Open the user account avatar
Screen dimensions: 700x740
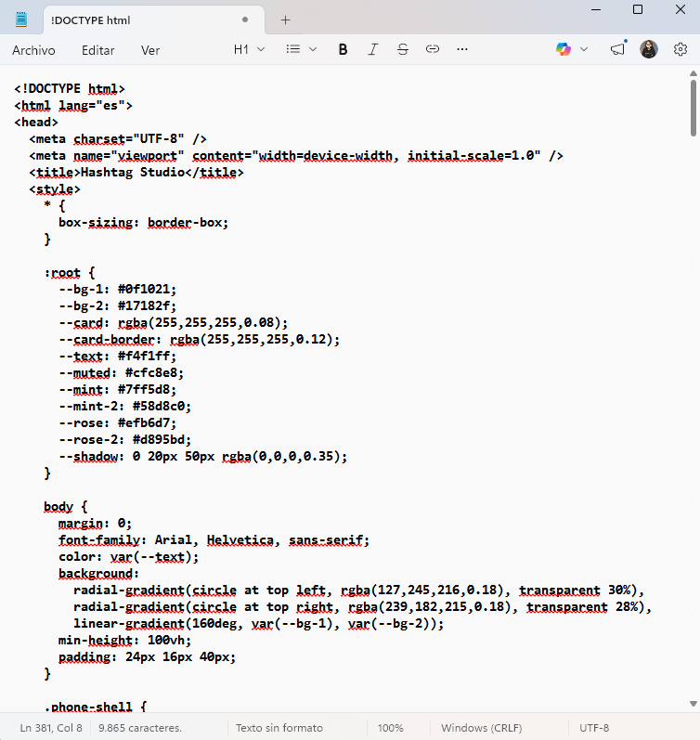tap(649, 49)
